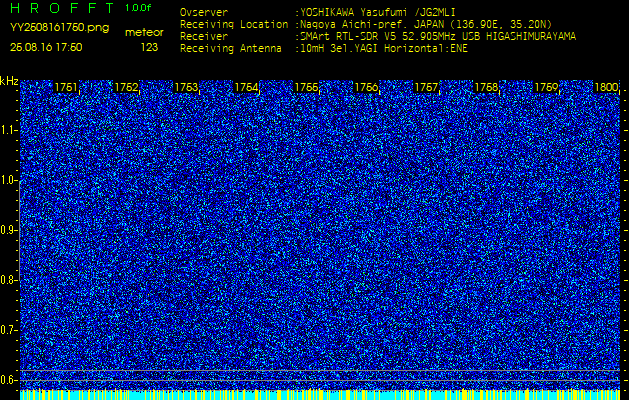Click the 0.6 kHz axis label

point(8,380)
